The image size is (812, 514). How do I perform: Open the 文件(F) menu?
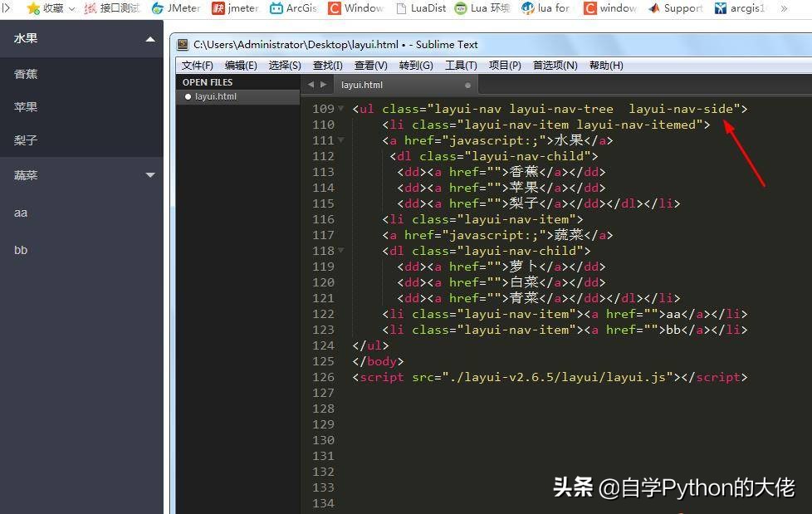click(x=198, y=66)
